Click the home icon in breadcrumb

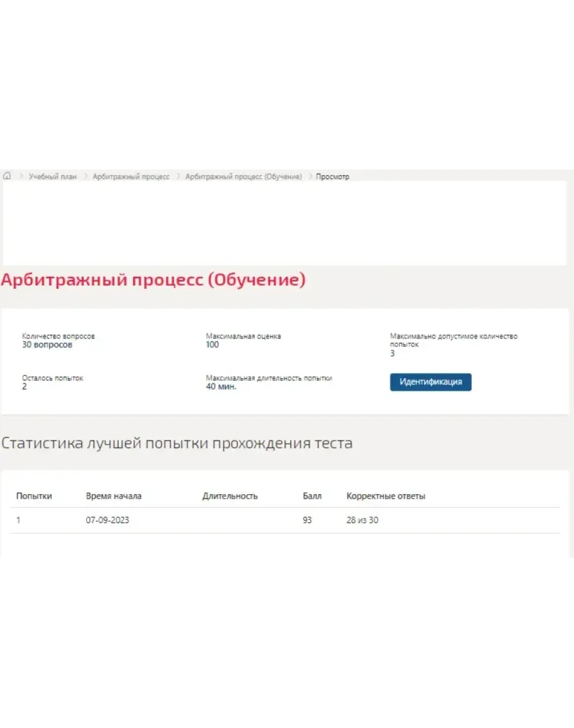click(x=8, y=176)
